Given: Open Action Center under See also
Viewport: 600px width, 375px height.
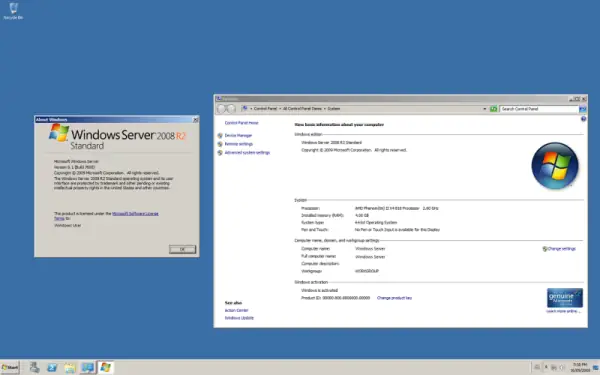Looking at the screenshot, I should pos(236,310).
